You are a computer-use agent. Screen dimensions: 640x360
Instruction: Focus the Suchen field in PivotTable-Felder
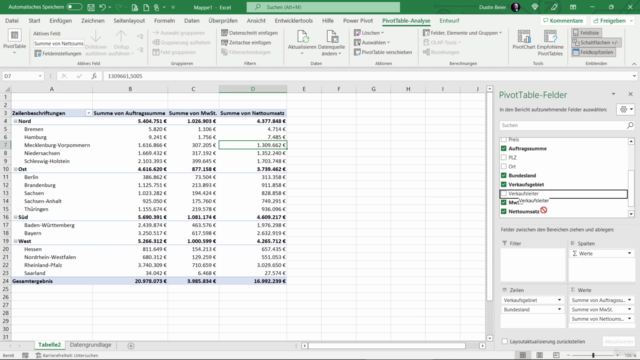(x=563, y=125)
